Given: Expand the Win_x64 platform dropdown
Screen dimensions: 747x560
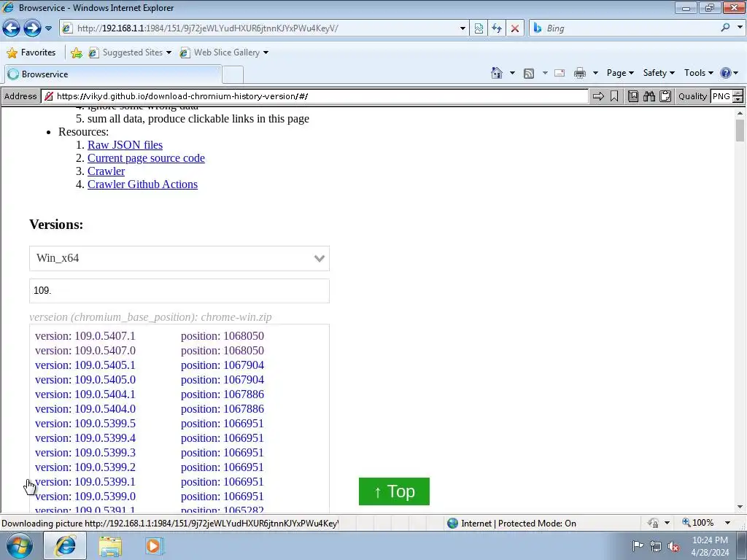Looking at the screenshot, I should [179, 258].
